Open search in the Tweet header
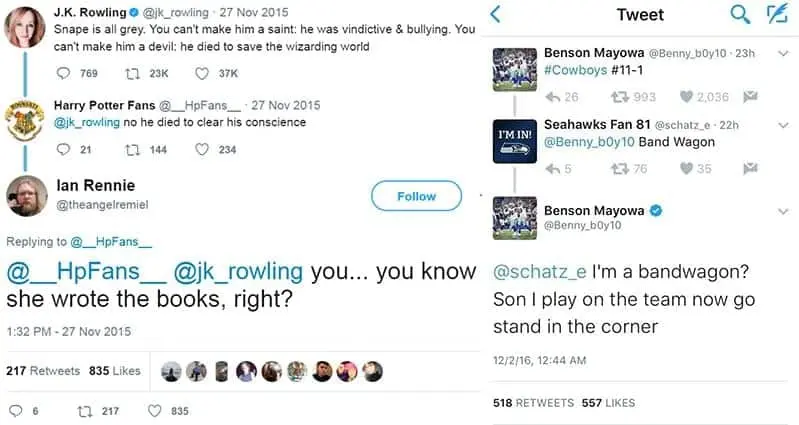The image size is (799, 425). tap(741, 14)
